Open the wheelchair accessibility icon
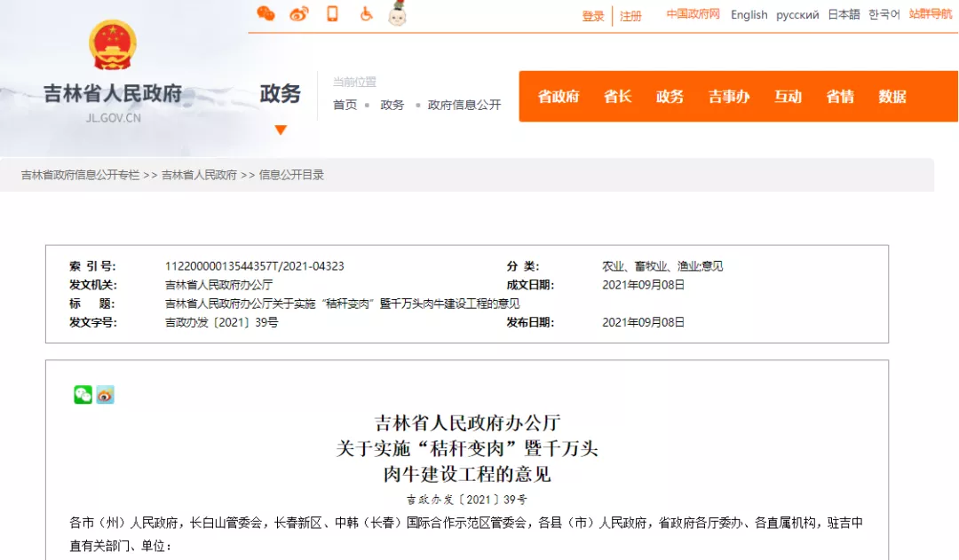This screenshot has width=959, height=560. (x=365, y=13)
